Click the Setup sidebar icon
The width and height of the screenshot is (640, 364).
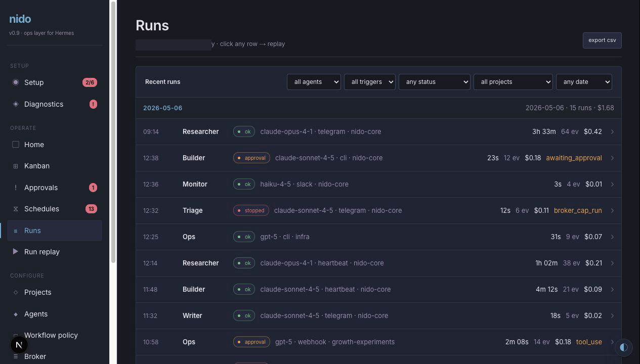[x=16, y=82]
